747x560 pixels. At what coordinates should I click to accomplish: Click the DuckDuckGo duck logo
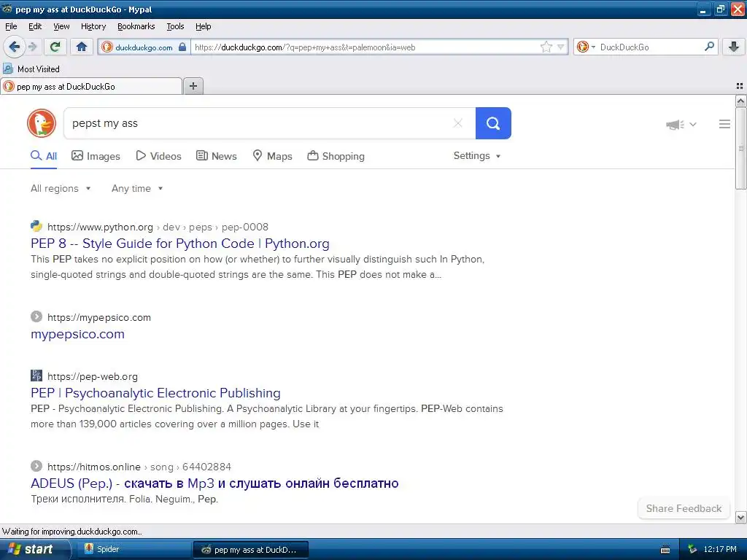click(x=42, y=123)
